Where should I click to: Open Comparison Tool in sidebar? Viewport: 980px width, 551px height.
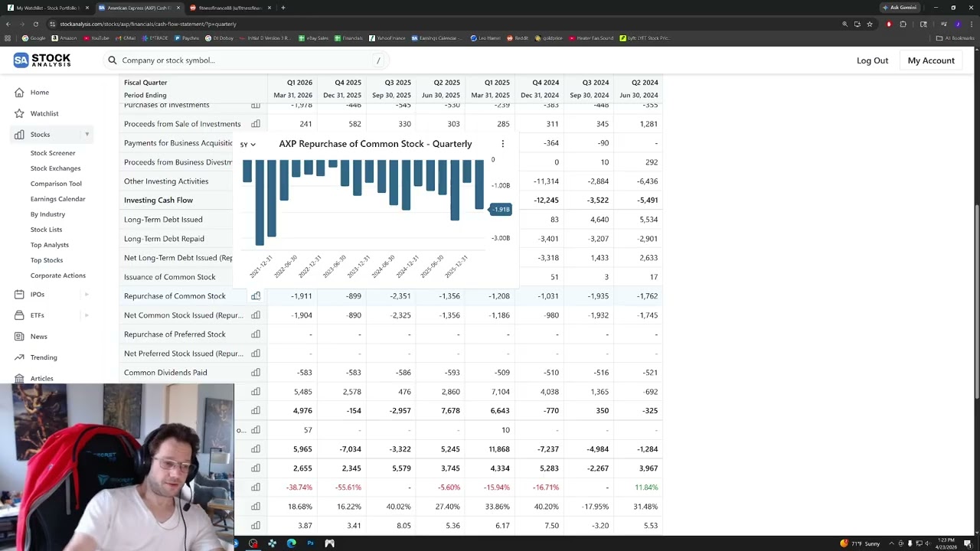pos(56,184)
